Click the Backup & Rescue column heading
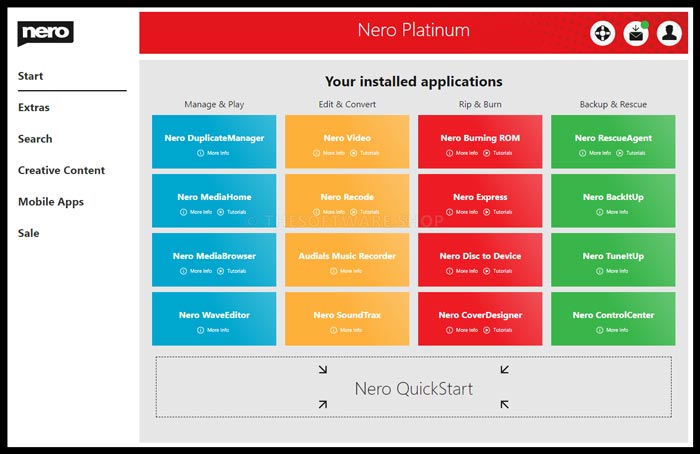This screenshot has height=454, width=700. click(x=613, y=104)
